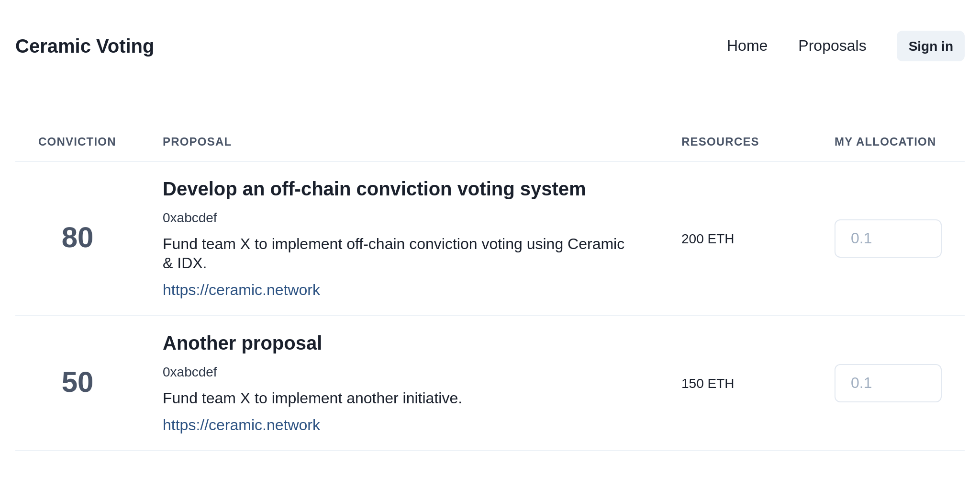Go to the Proposals page
Viewport: 980px width, 479px height.
832,46
